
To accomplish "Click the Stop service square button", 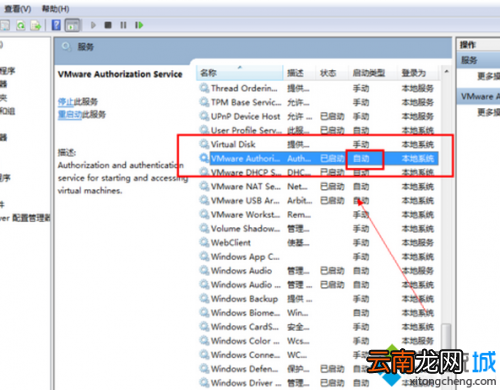I will pos(108,25).
